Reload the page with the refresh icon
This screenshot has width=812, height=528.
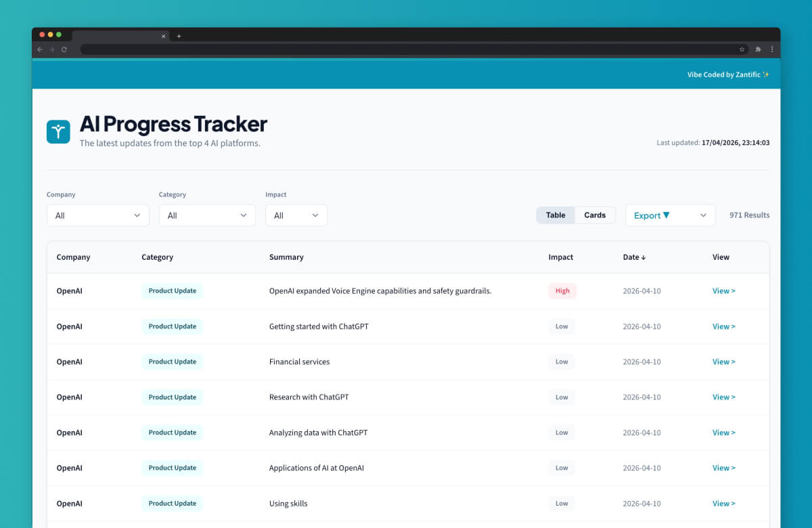pos(64,49)
